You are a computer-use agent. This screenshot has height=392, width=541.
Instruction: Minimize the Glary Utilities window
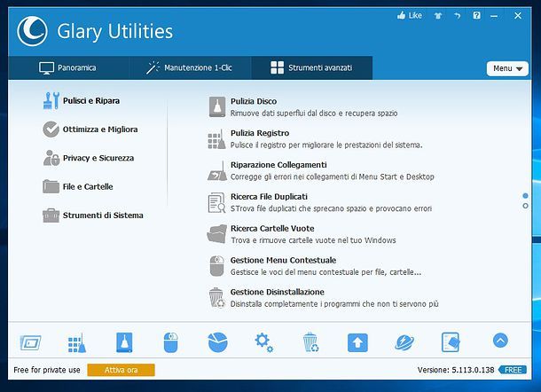click(x=494, y=16)
